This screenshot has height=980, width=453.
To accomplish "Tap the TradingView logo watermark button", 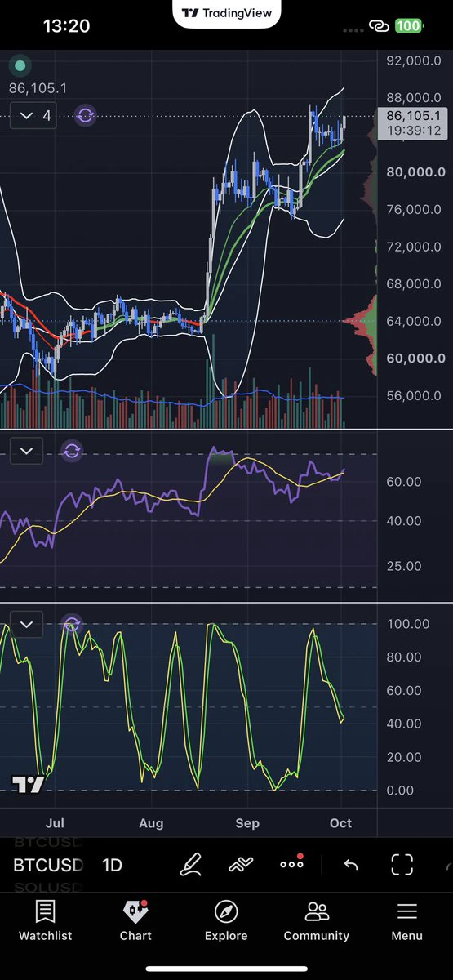I will tap(27, 784).
